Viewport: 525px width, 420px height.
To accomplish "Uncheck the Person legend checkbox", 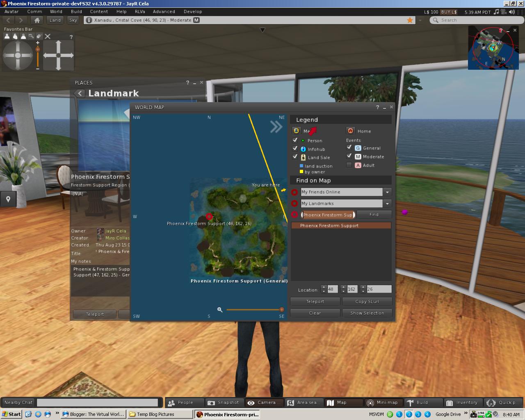I will click(295, 140).
